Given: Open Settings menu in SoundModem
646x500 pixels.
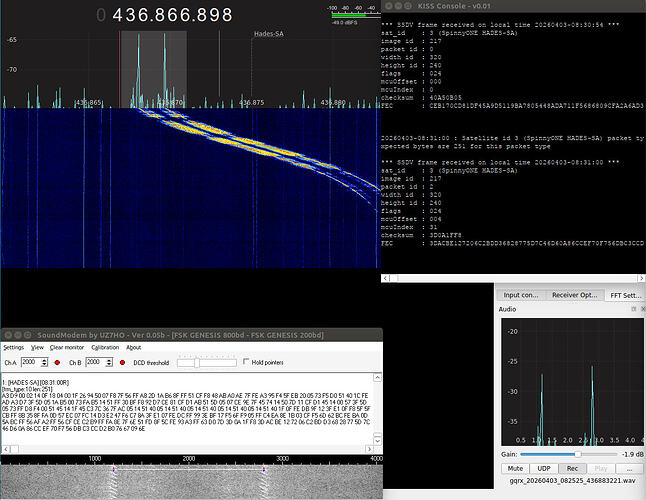Looking at the screenshot, I should pyautogui.click(x=14, y=348).
